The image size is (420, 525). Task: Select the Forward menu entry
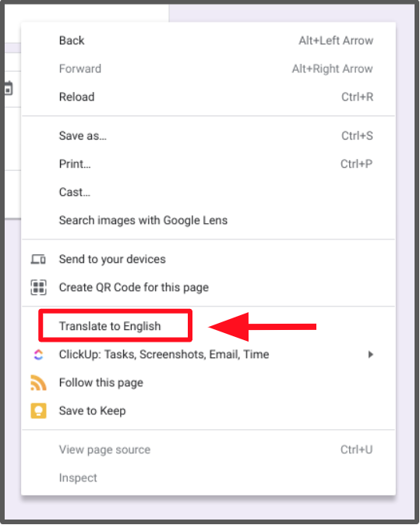pos(208,69)
